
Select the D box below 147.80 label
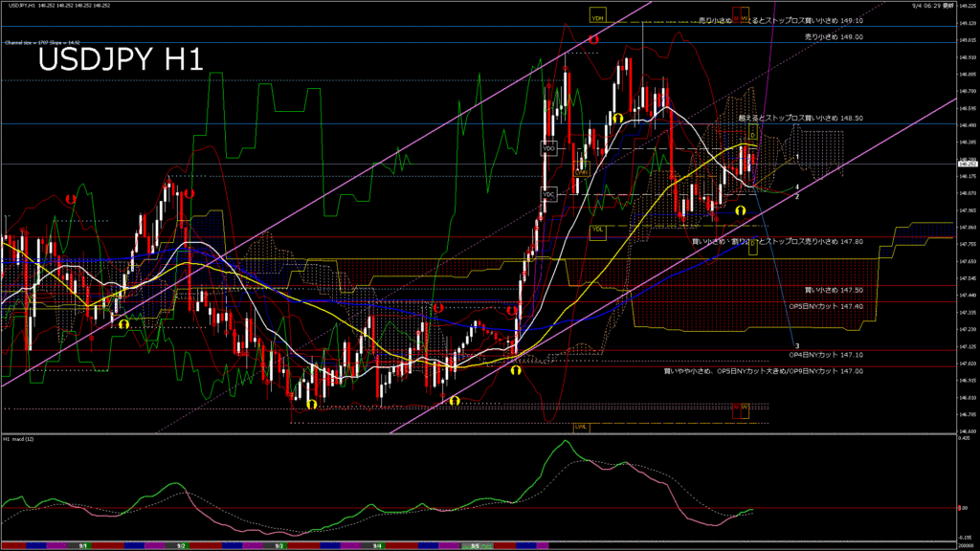click(753, 250)
